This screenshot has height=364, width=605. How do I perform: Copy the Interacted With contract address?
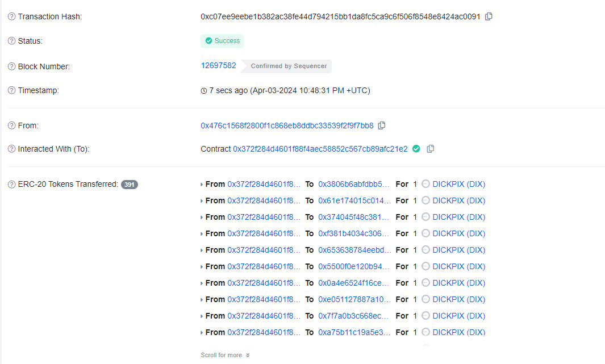[x=430, y=149]
